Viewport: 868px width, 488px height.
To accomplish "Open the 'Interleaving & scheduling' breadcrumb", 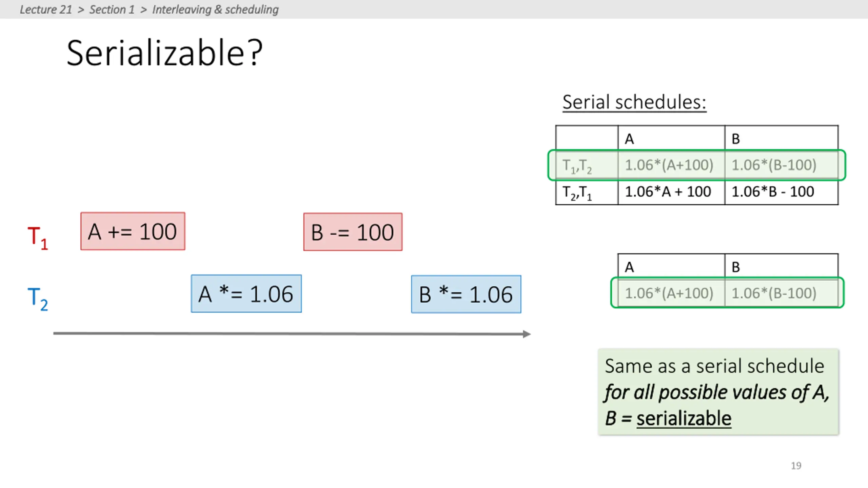I will (x=215, y=9).
